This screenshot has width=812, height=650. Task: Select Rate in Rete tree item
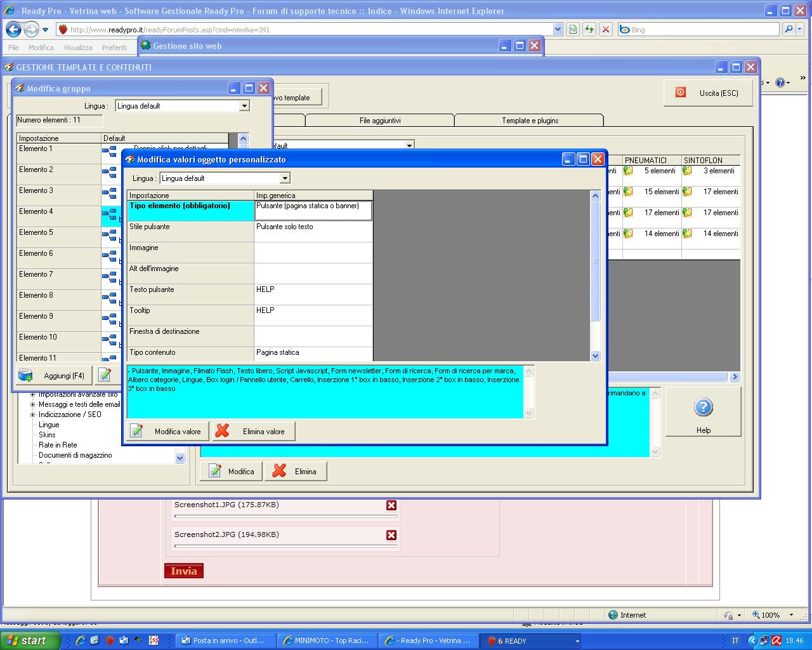coord(58,445)
